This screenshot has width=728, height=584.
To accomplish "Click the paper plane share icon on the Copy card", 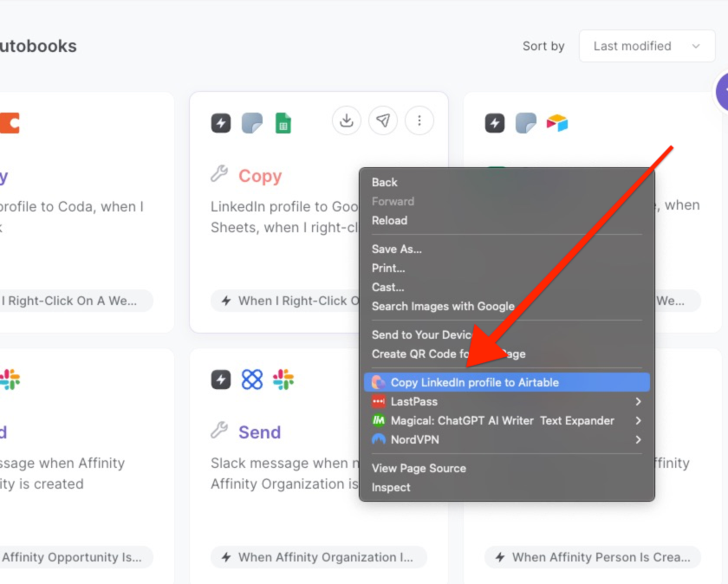I will [383, 120].
